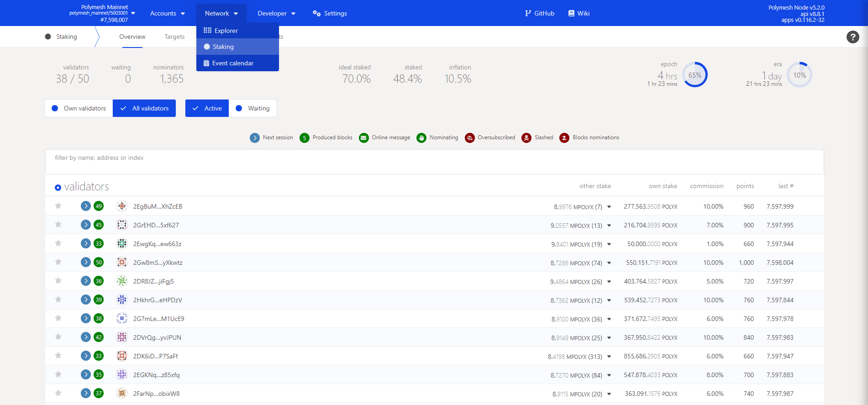The image size is (868, 405).
Task: Open the GitHub link
Action: pos(540,13)
